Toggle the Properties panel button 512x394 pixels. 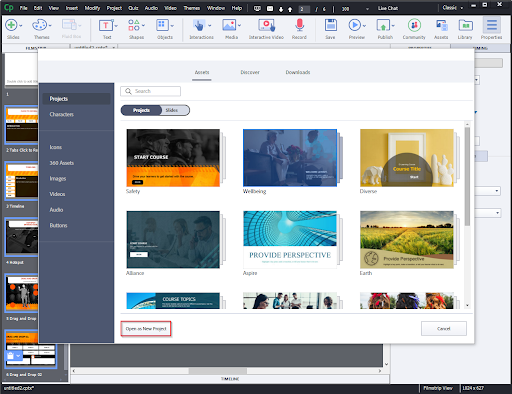492,28
